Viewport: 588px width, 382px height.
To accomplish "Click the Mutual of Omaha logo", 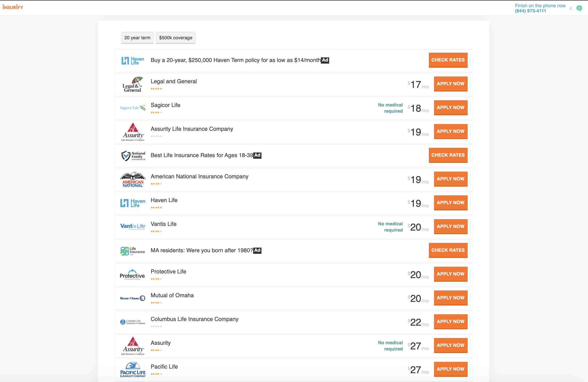I will (133, 298).
